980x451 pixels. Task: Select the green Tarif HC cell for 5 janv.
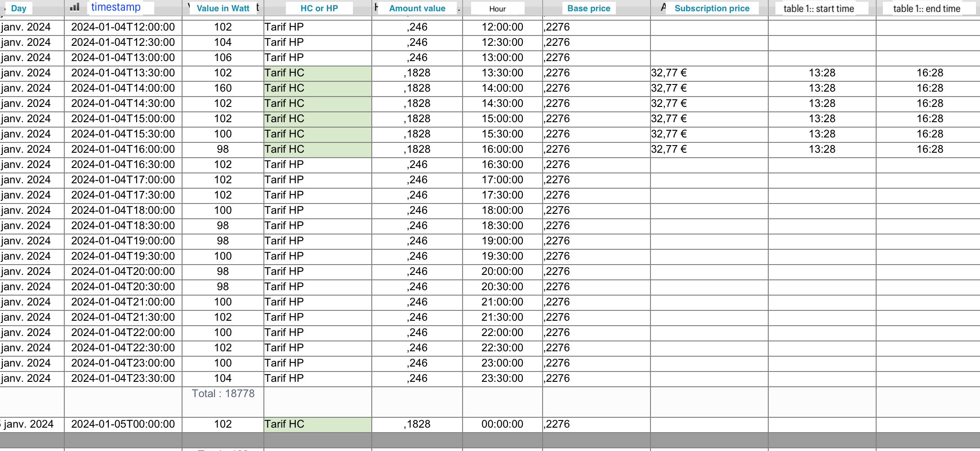click(318, 424)
